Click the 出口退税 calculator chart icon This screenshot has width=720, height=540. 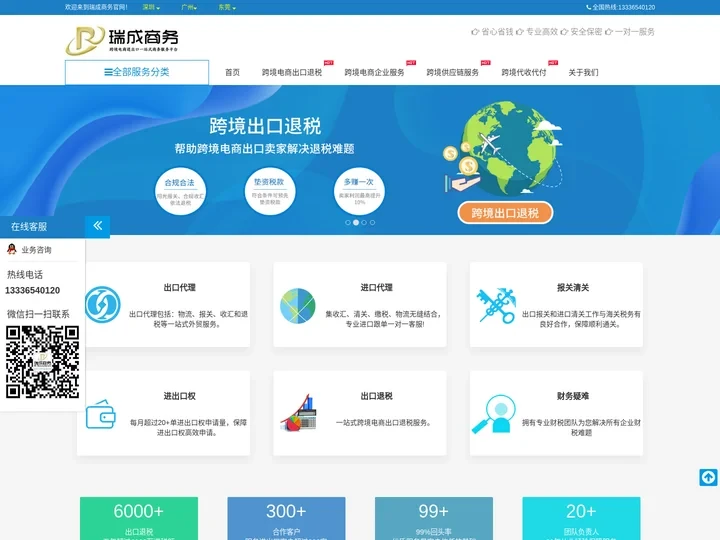click(298, 412)
